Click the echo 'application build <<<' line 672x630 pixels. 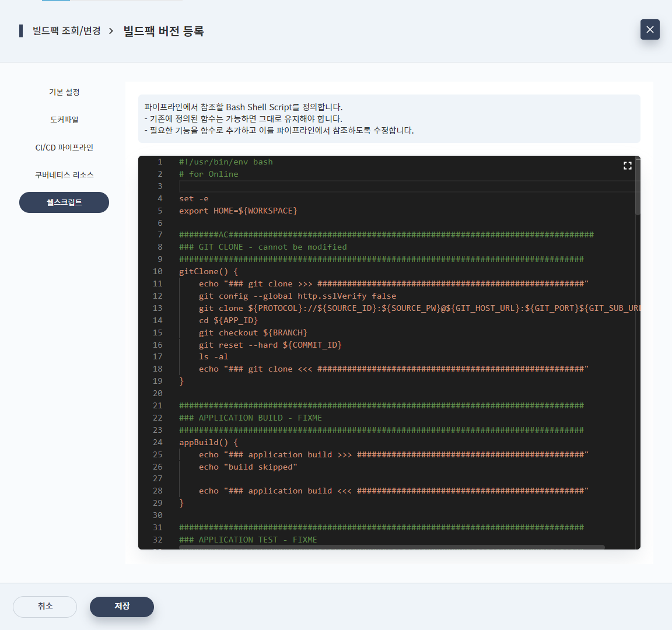(394, 491)
